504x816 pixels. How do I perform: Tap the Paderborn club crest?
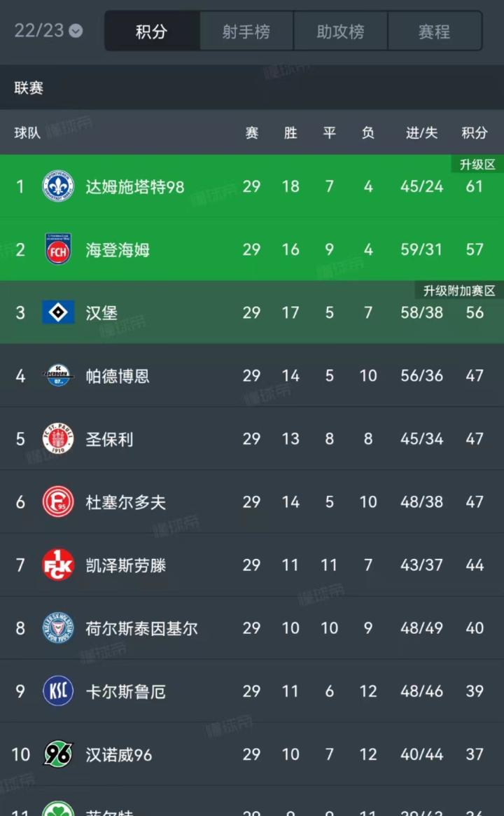click(58, 376)
